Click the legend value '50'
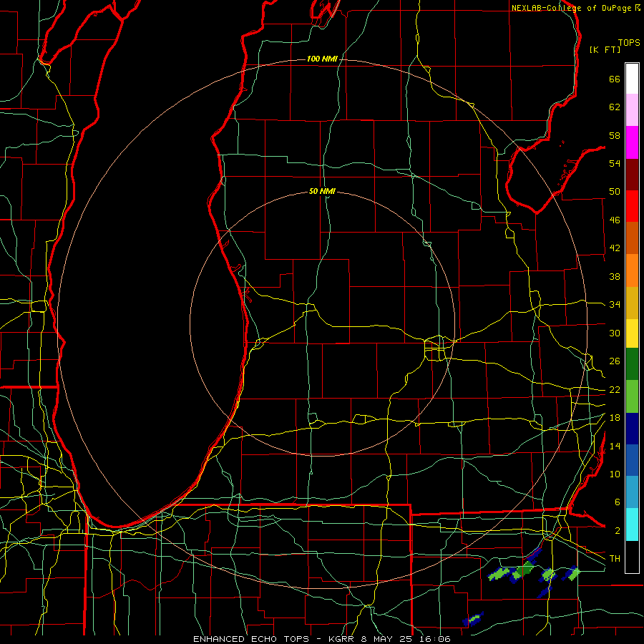Viewport: 644px width, 644px height. point(615,192)
